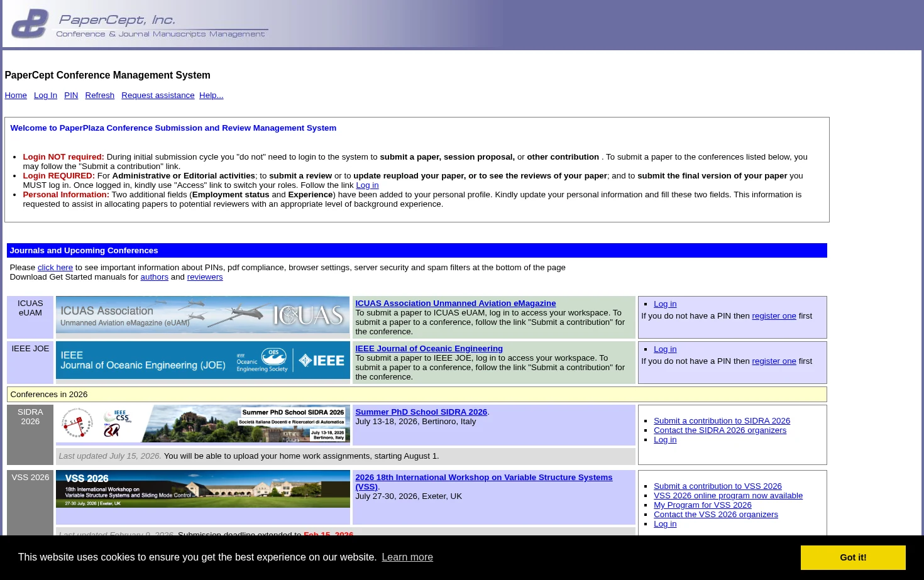The image size is (924, 580).
Task: Select the 'PaperCept Conference Management System' title
Action: tap(107, 75)
